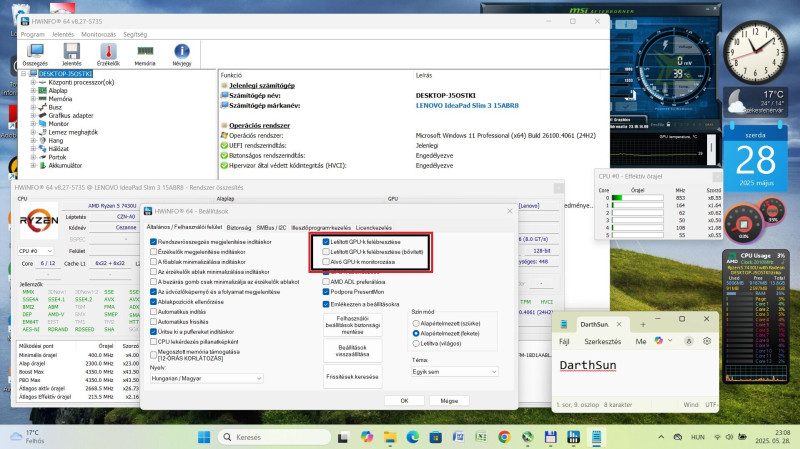Image resolution: width=800 pixels, height=449 pixels.
Task: Toggle Podpora PresentMon checkbox
Action: (326, 292)
